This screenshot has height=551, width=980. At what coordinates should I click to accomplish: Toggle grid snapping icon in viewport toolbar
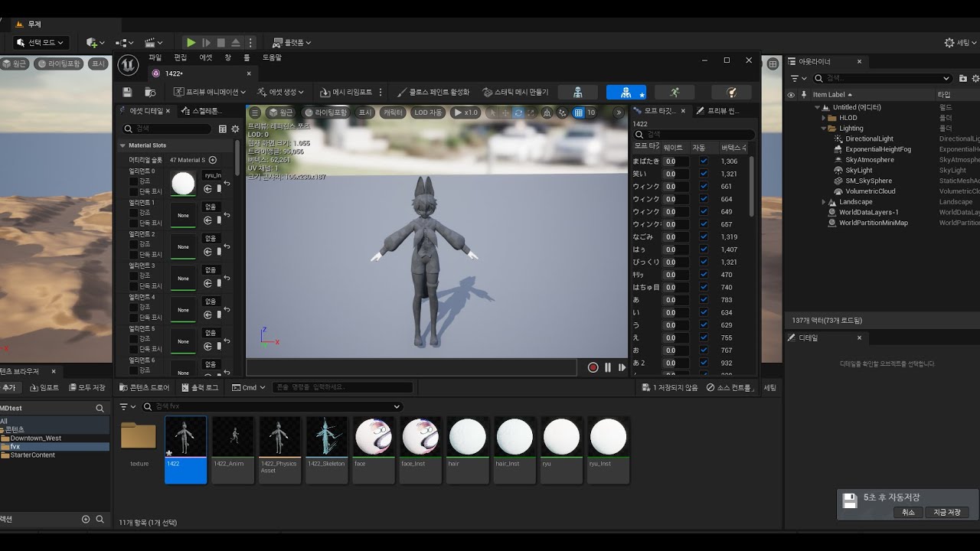point(579,112)
